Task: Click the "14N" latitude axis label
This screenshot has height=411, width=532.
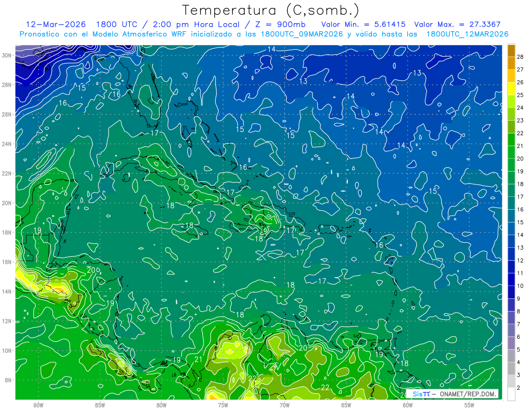Action: [x=7, y=291]
